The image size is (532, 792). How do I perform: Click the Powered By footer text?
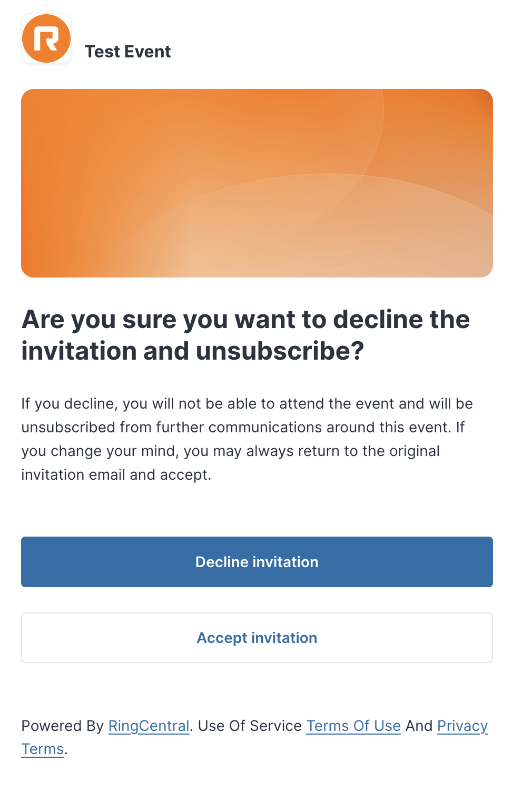pyautogui.click(x=63, y=726)
